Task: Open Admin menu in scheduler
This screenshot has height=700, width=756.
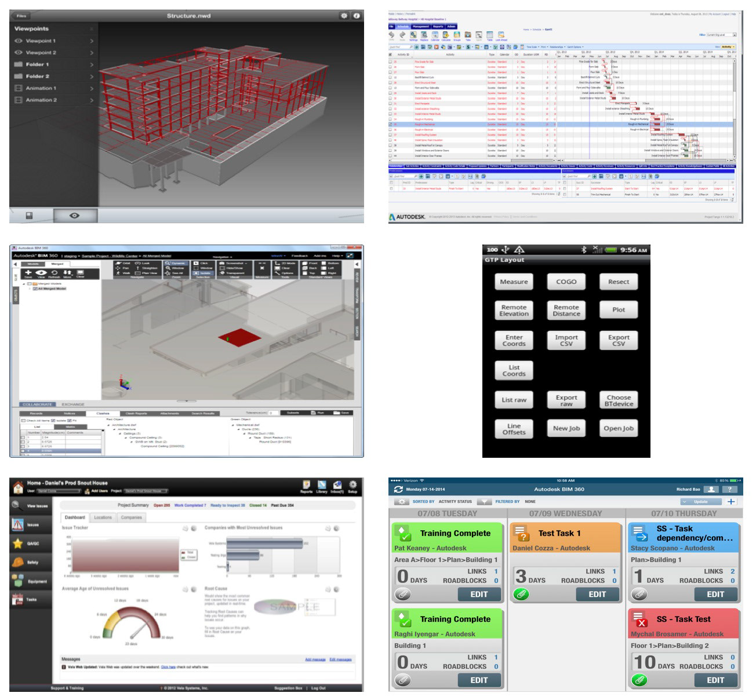Action: click(x=452, y=27)
